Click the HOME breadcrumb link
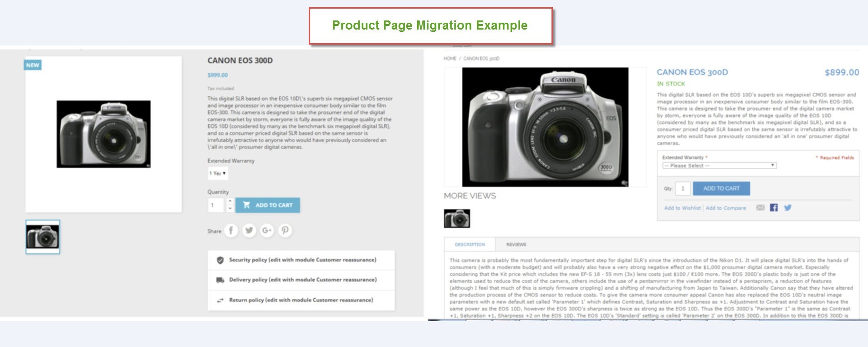The image size is (868, 347). pos(450,59)
